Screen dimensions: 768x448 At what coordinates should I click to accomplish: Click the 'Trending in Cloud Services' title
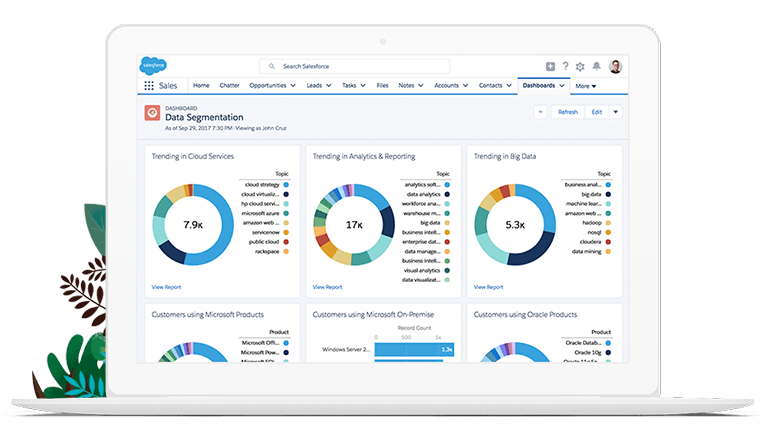click(x=192, y=156)
